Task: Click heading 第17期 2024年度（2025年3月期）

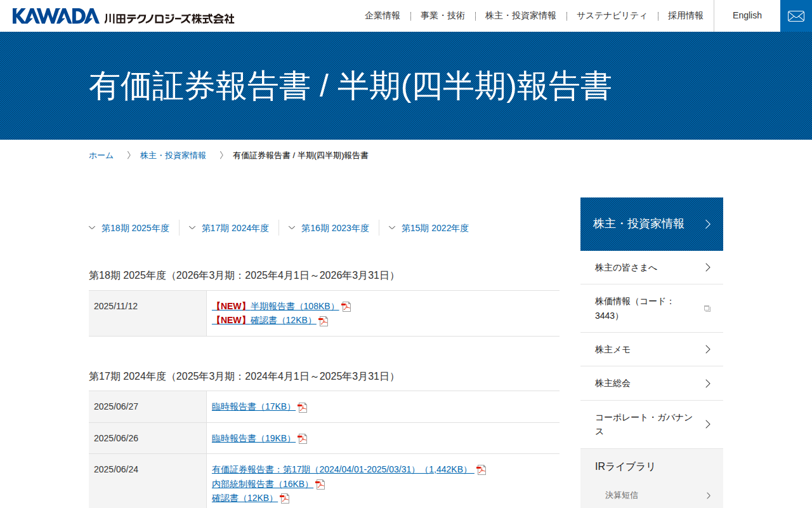Action: [x=244, y=377]
